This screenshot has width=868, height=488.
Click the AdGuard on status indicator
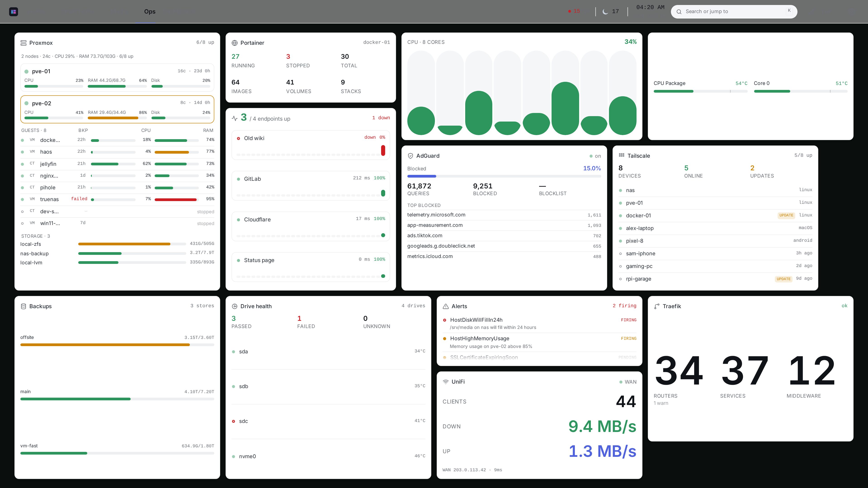[595, 156]
